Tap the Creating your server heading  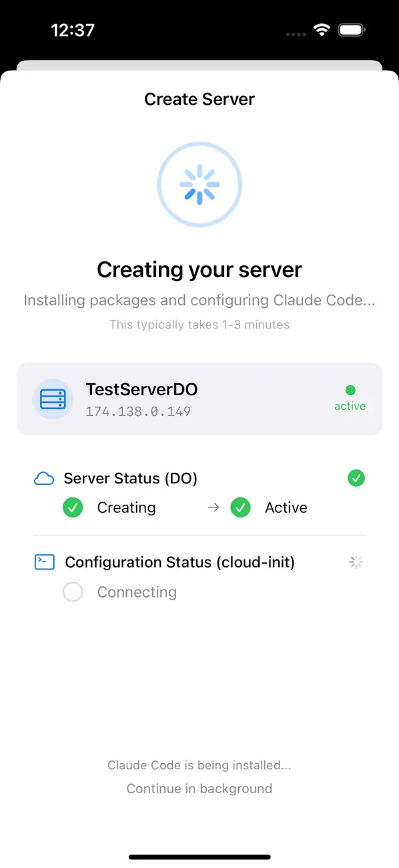coord(199,270)
